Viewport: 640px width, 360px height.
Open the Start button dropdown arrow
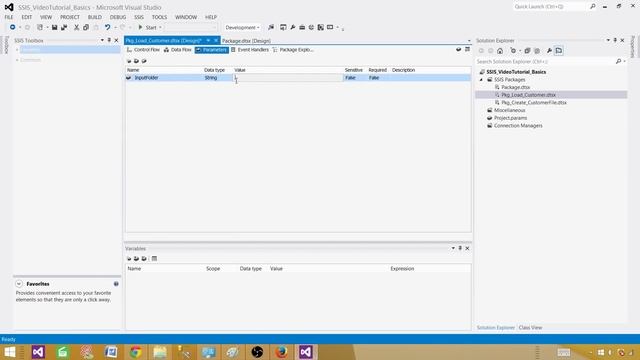point(160,27)
